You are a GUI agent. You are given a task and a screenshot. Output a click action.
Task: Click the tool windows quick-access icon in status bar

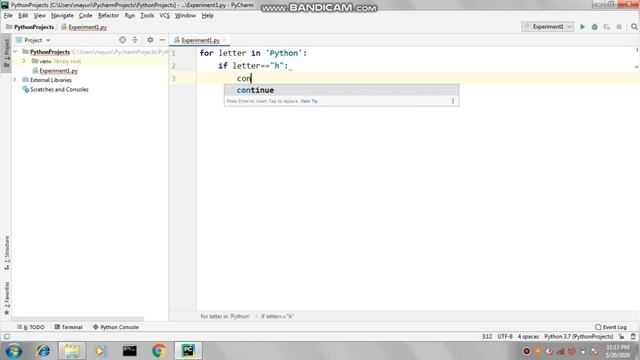(x=7, y=337)
